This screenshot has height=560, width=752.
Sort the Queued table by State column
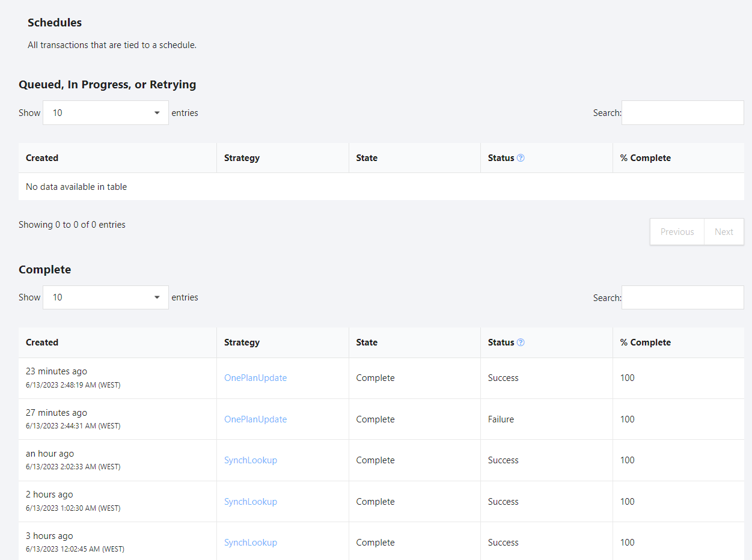(x=367, y=157)
